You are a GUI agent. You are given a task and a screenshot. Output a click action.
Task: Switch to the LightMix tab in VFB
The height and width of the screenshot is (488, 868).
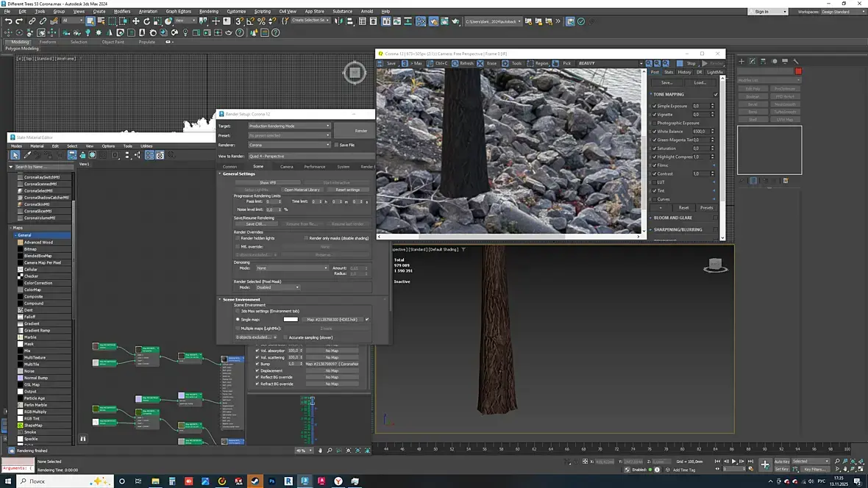point(715,72)
